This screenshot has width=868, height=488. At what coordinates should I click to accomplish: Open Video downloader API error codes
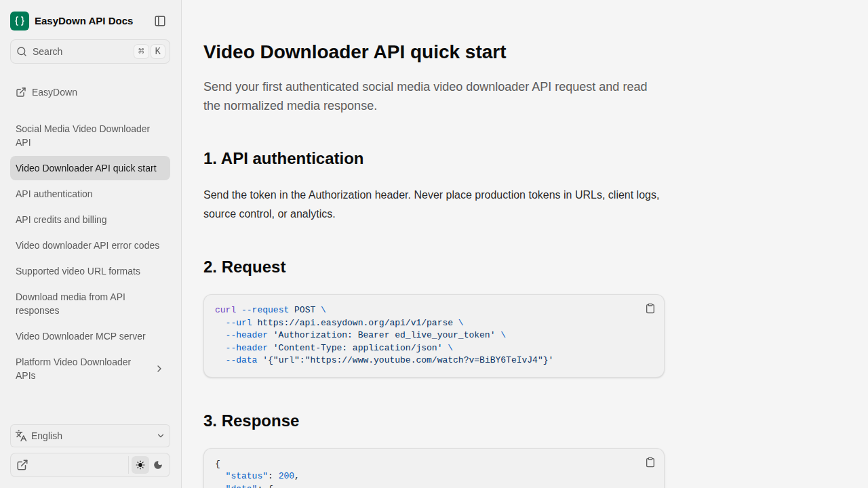90,245
